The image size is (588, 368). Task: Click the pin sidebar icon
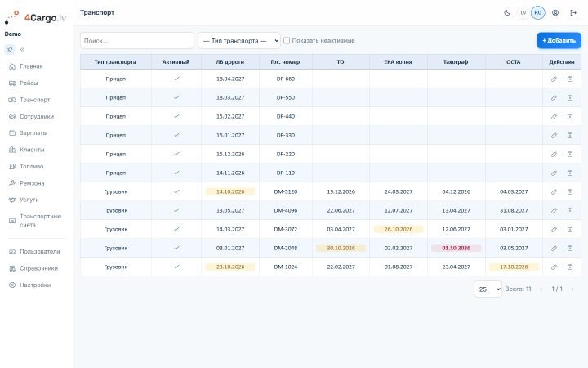(x=10, y=49)
